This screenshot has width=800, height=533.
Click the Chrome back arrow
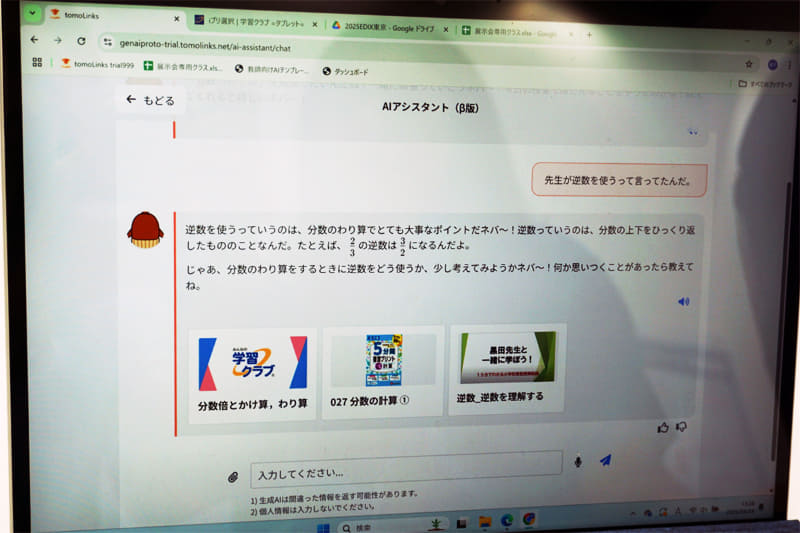point(34,39)
